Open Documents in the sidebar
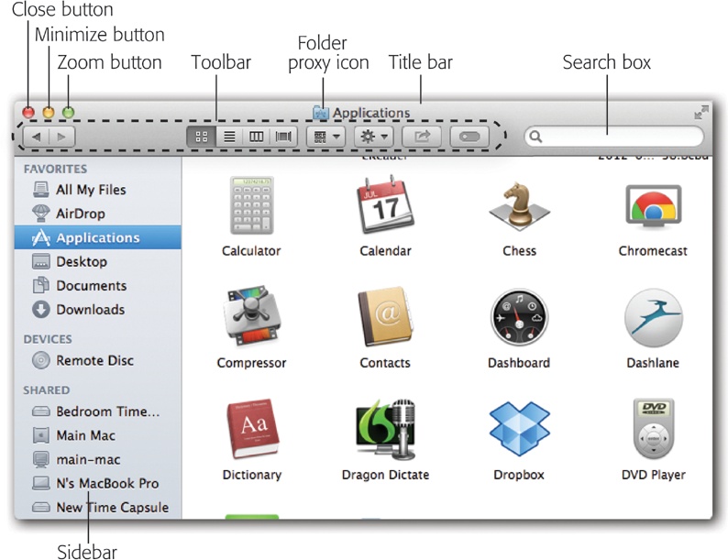The height and width of the screenshot is (560, 728). (98, 285)
